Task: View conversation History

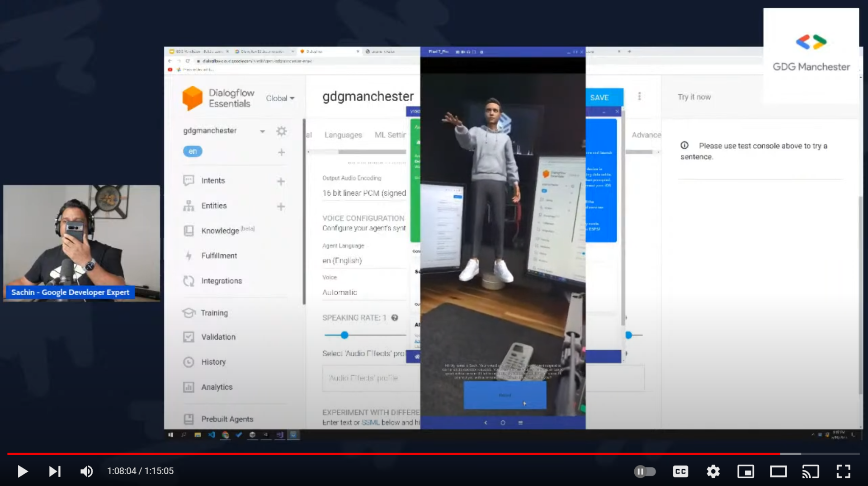Action: coord(213,362)
